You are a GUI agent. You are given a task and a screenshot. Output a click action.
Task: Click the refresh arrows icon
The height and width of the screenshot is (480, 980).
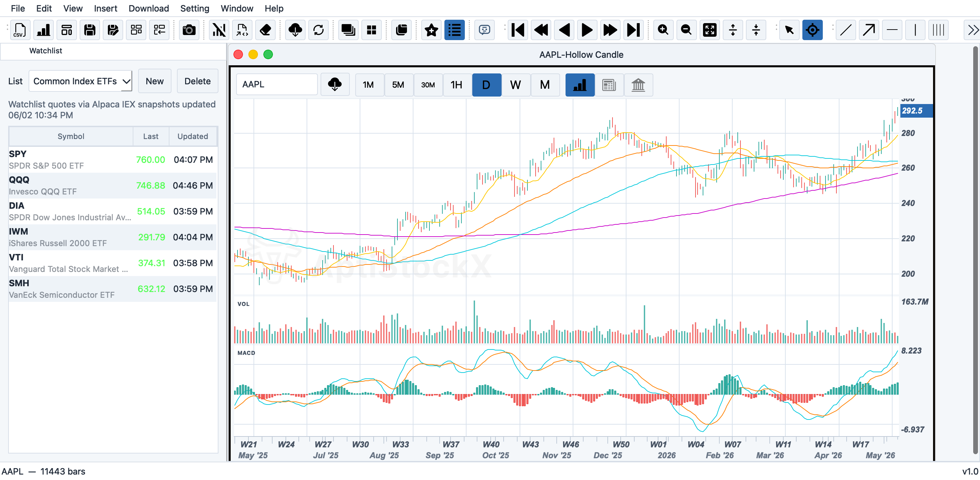[x=318, y=30]
